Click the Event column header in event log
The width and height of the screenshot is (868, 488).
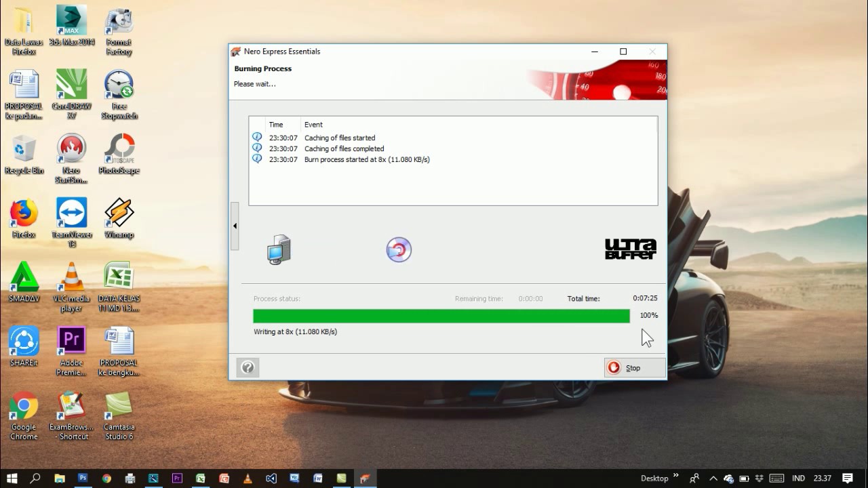(313, 125)
